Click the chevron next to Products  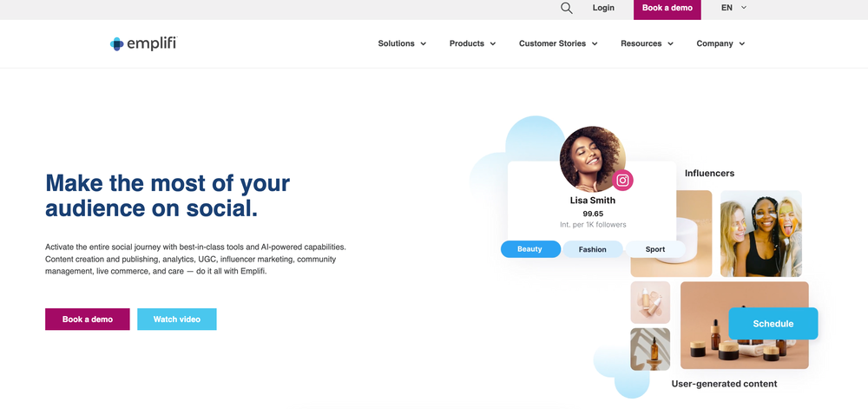tap(493, 43)
